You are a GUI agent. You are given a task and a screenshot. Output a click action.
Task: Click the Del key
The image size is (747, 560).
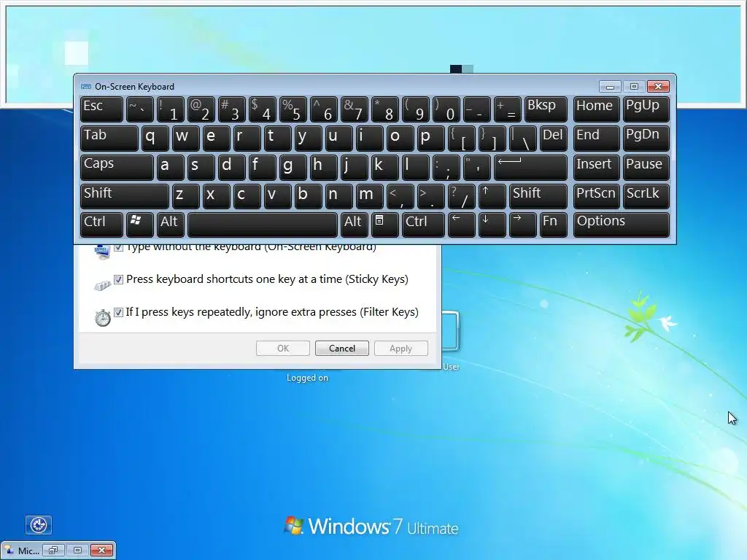(x=554, y=138)
